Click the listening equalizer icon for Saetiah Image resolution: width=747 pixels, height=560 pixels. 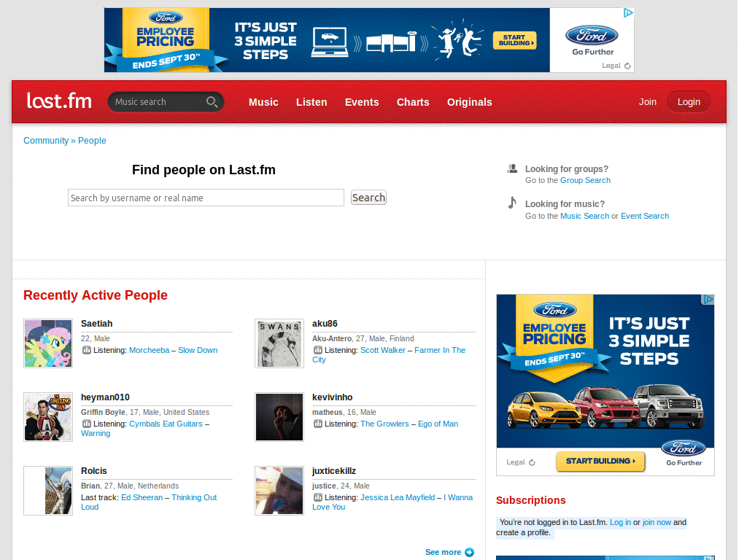pos(86,350)
